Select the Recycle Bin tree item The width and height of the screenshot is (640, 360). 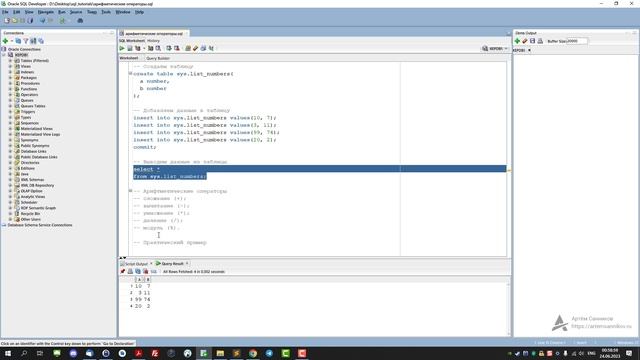point(30,213)
